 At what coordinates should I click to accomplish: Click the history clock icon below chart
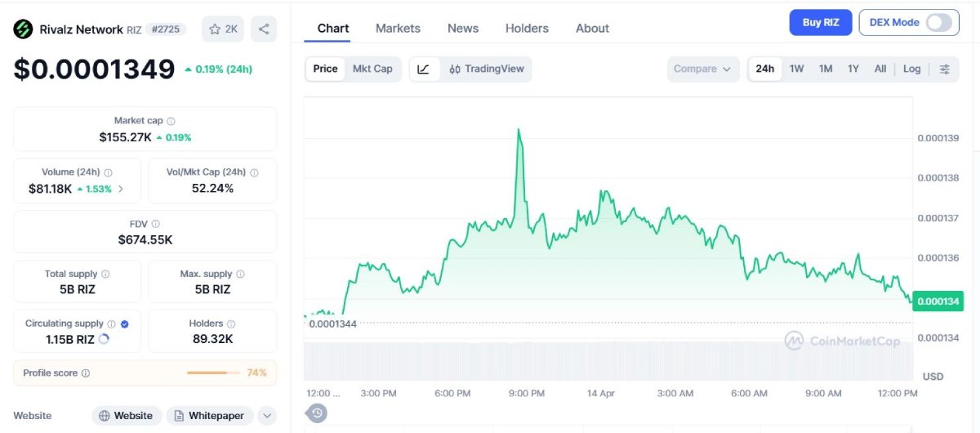(318, 413)
